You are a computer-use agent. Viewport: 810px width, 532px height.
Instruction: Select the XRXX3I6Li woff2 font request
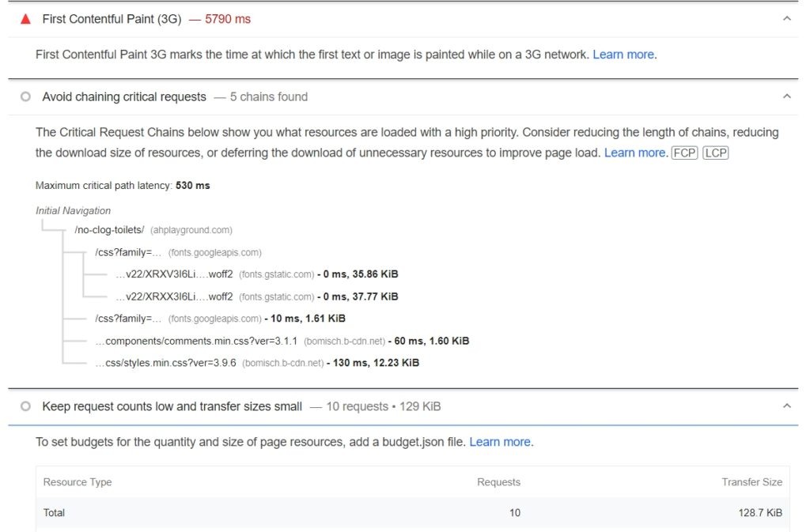click(174, 296)
